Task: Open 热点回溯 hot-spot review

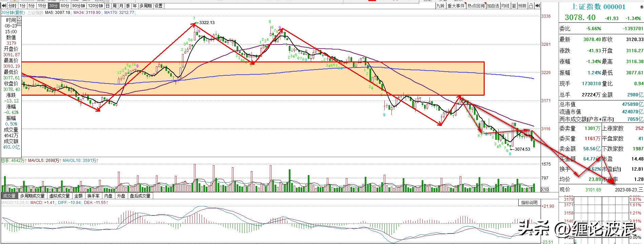Action: [x=476, y=6]
